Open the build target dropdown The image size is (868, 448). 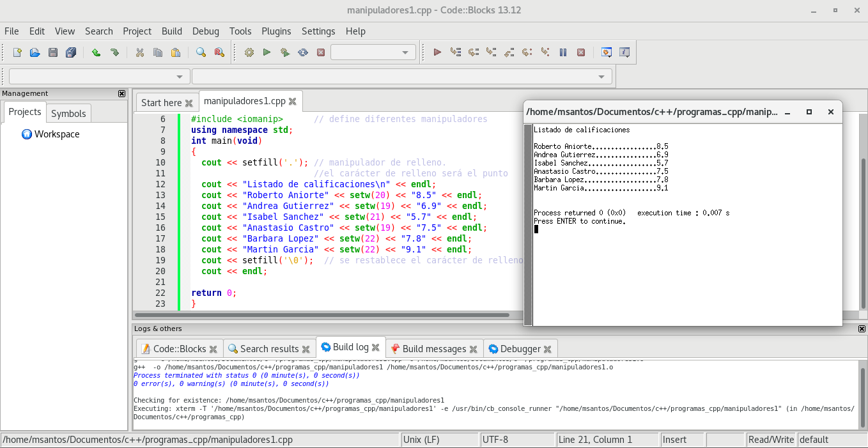pyautogui.click(x=405, y=52)
